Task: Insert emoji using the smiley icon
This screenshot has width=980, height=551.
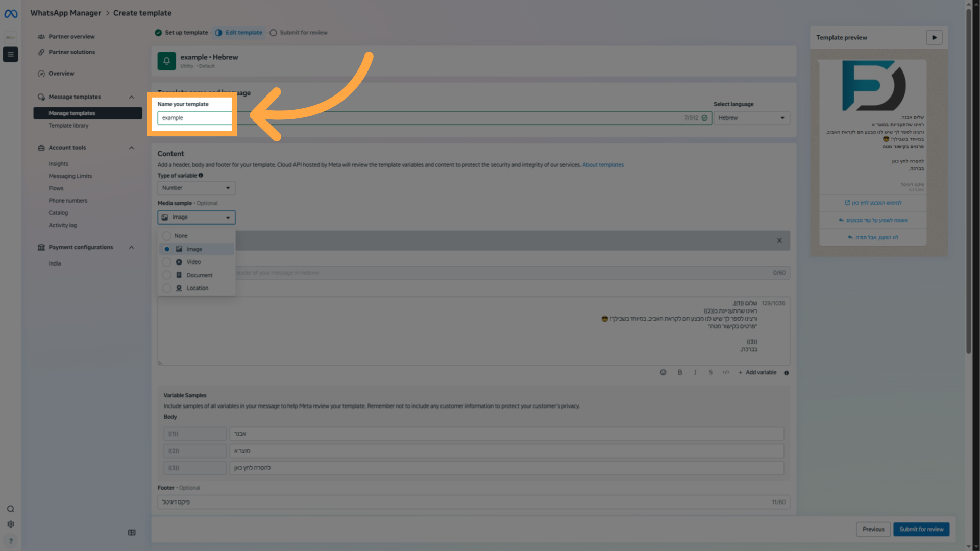Action: 663,372
